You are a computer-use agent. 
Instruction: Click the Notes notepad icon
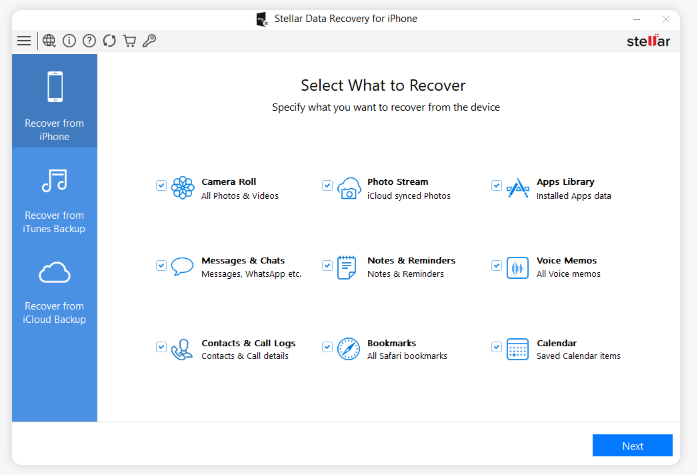pos(347,267)
